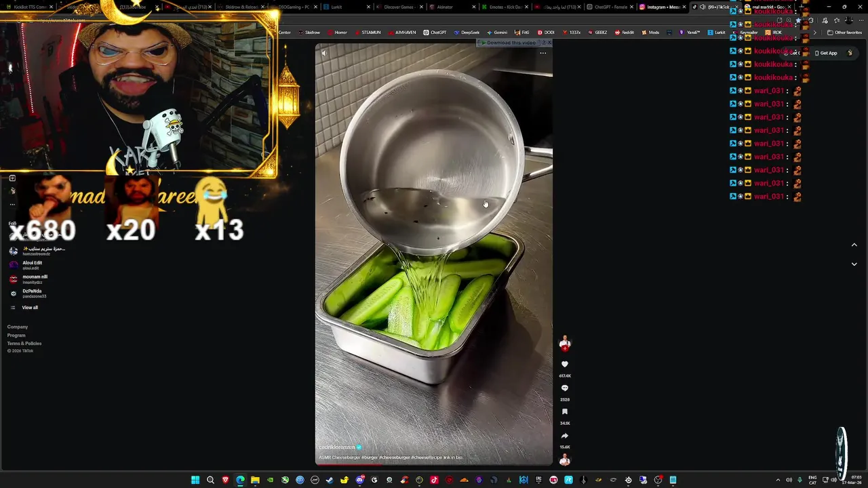Open the Company footer link
The height and width of the screenshot is (488, 868).
pos(18,327)
